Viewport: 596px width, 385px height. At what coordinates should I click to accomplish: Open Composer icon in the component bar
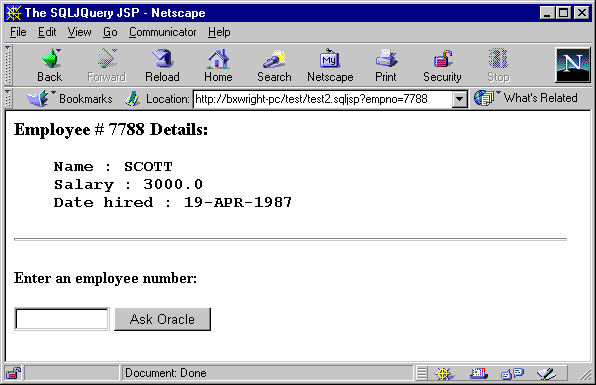[x=547, y=373]
